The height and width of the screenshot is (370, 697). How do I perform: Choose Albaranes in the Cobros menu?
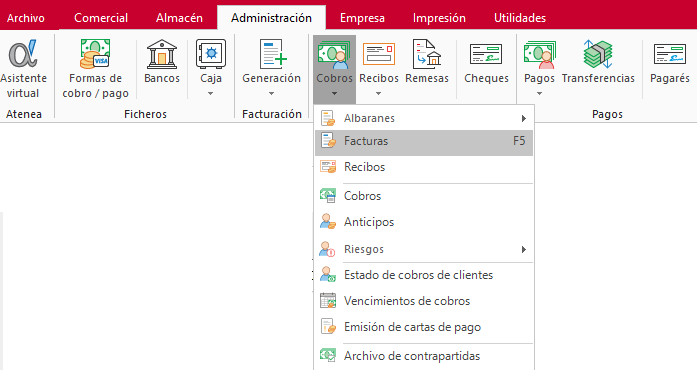click(x=424, y=118)
